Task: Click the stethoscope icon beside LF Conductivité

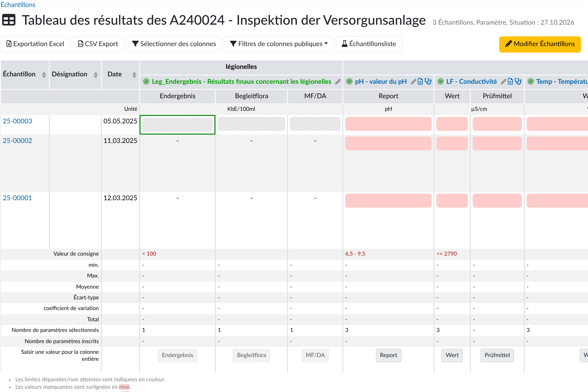Action: click(x=518, y=81)
